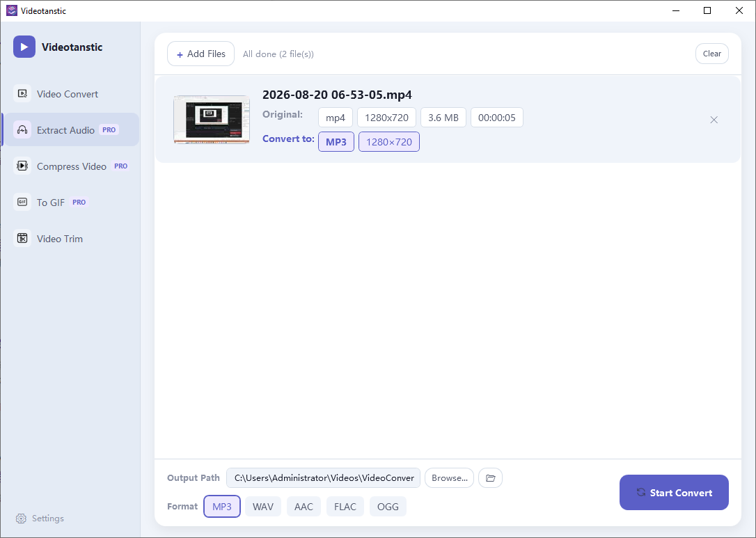Click the GIF icon in the sidebar
The width and height of the screenshot is (756, 538).
[x=22, y=202]
